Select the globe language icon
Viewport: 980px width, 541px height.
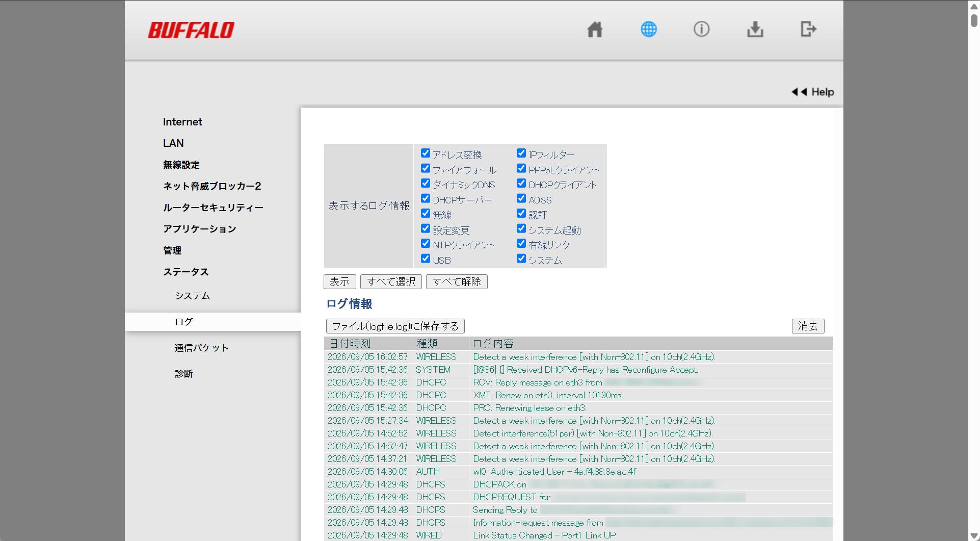[x=649, y=30]
